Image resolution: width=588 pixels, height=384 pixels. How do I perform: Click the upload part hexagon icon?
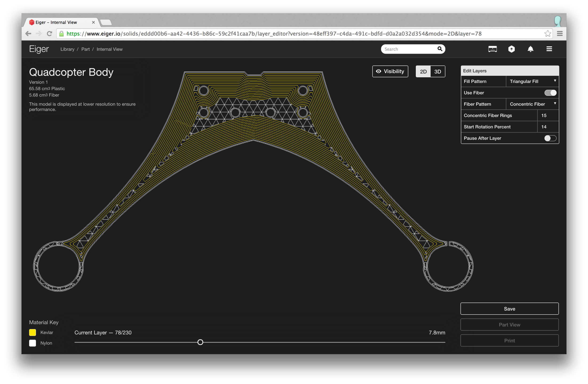[511, 49]
